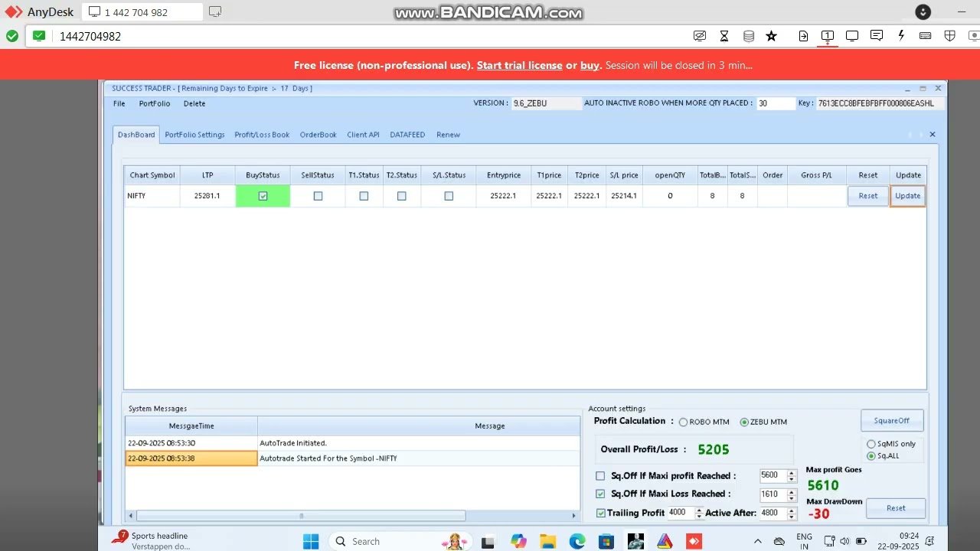Screen dimensions: 980x551
Task: Toggle the NIFTY S/L.Status checkbox
Action: click(449, 196)
